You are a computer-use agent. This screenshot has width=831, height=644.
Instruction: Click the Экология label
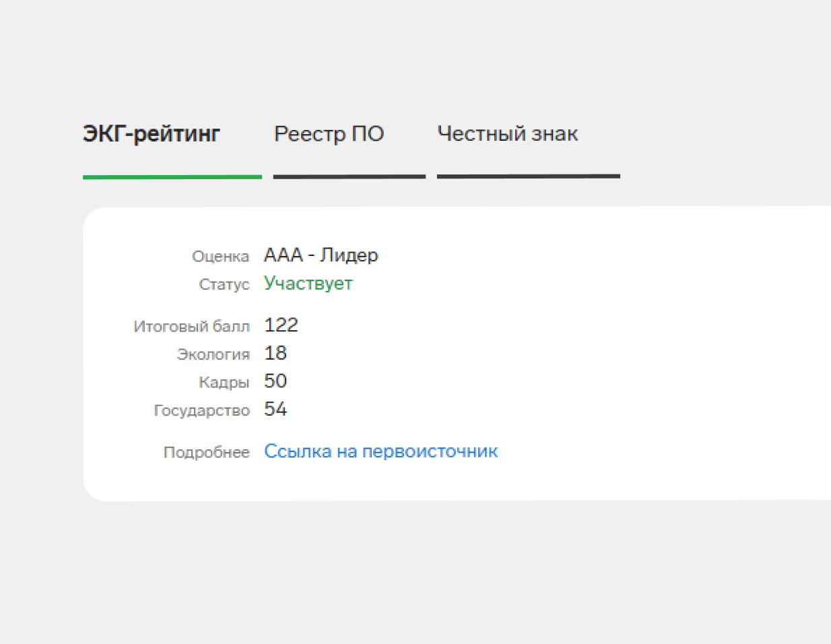click(x=213, y=355)
